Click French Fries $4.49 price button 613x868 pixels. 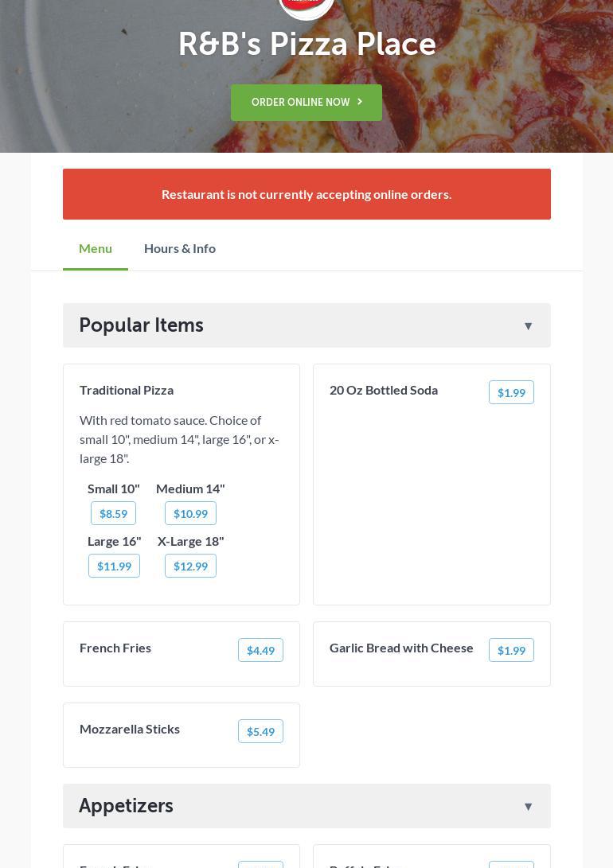[260, 650]
